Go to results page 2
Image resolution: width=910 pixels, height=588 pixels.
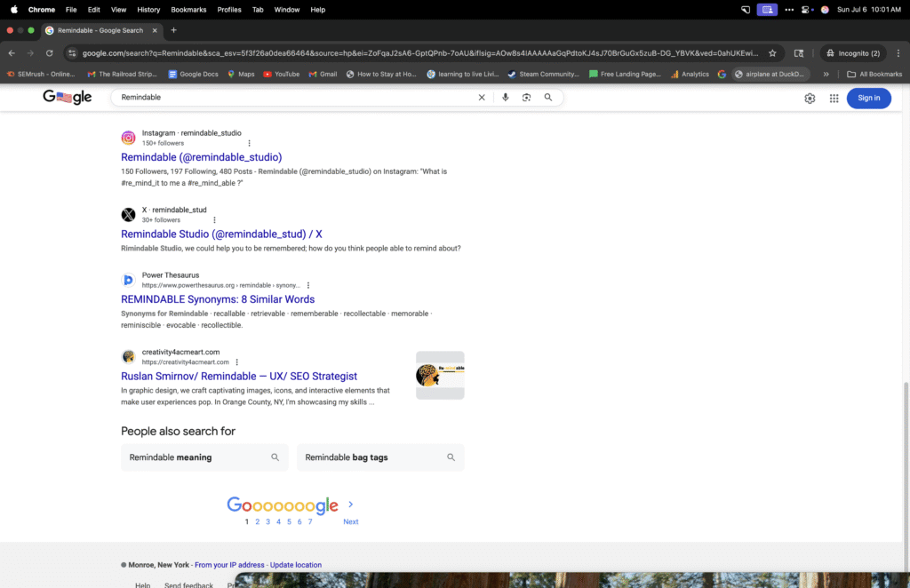tap(257, 521)
